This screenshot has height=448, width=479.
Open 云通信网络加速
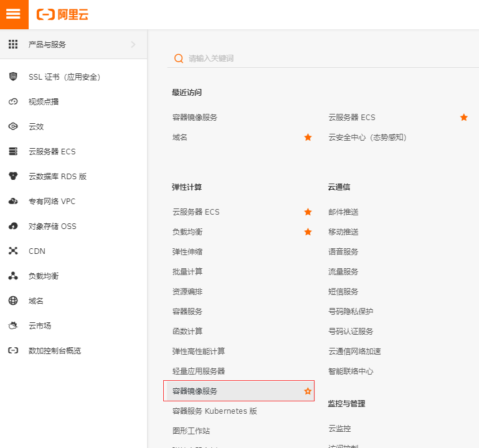pos(354,352)
